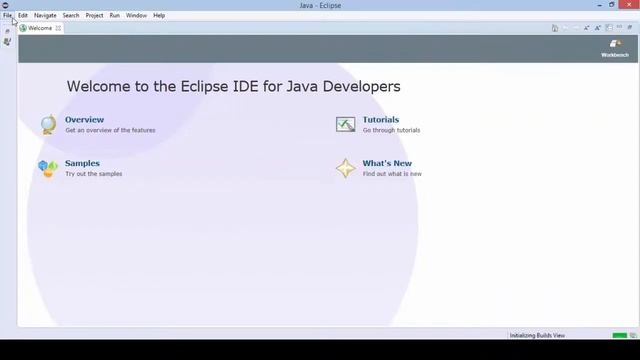Click the welcome Back arrow icon

(565, 28)
